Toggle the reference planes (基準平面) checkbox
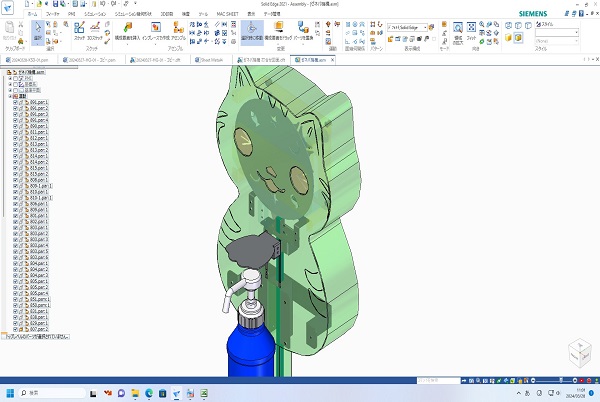This screenshot has width=600, height=402. 15,90
